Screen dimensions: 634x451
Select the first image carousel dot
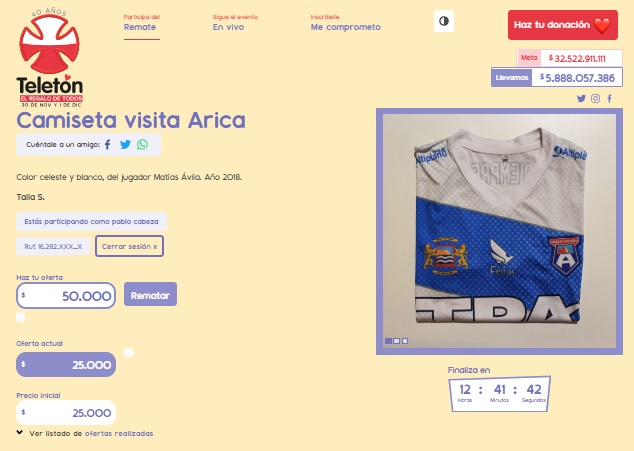click(x=388, y=341)
